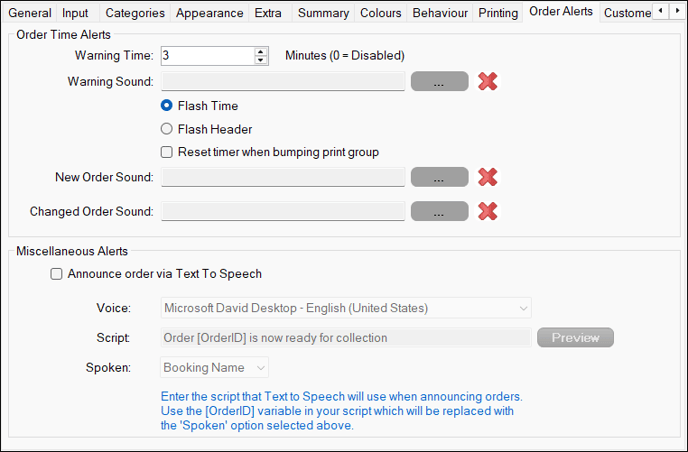Select the Flash Time radio option
This screenshot has height=452, width=688.
[166, 105]
